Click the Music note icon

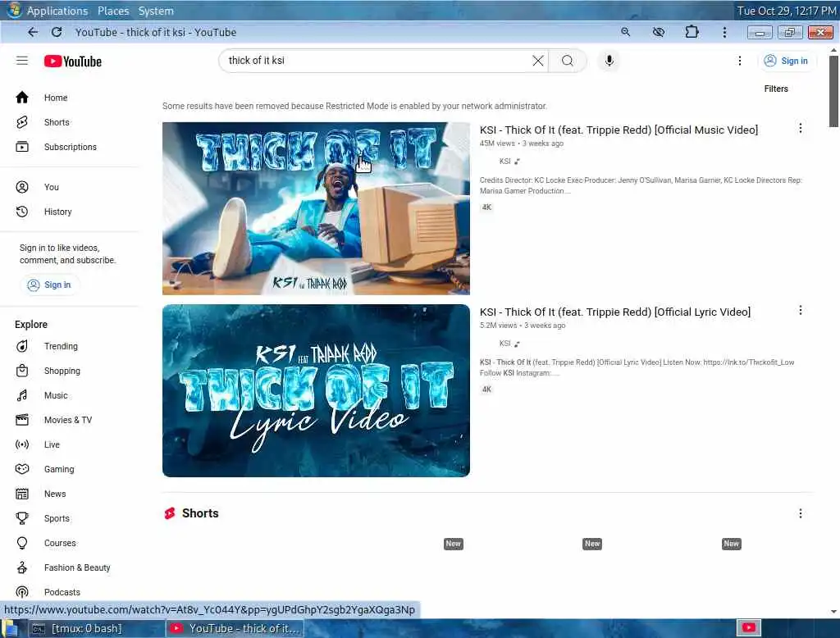(x=22, y=395)
